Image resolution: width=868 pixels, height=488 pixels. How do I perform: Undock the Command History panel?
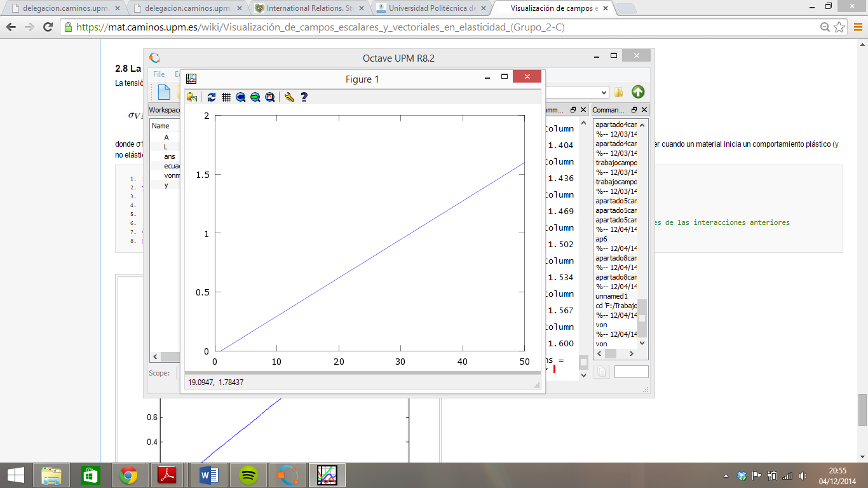634,110
